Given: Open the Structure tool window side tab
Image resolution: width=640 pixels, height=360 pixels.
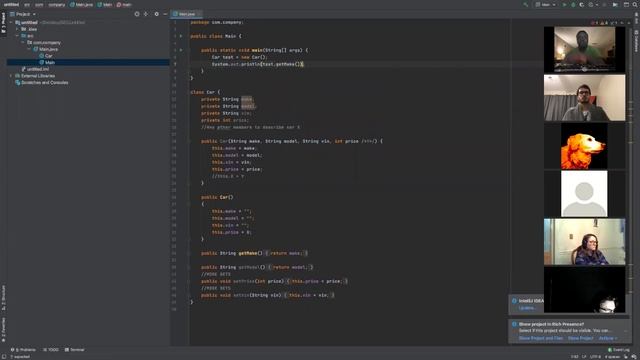Looking at the screenshot, I should [x=3, y=298].
